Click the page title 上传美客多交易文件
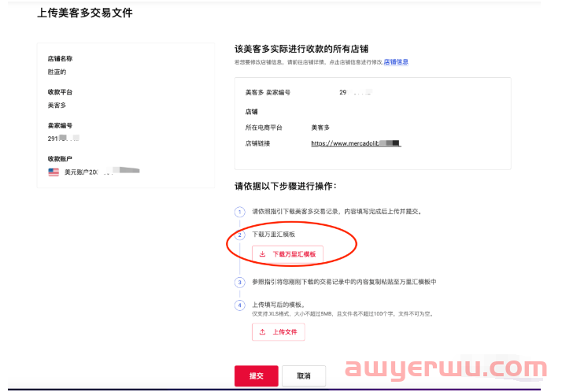Viewport: 562px width, 392px height. pos(85,13)
